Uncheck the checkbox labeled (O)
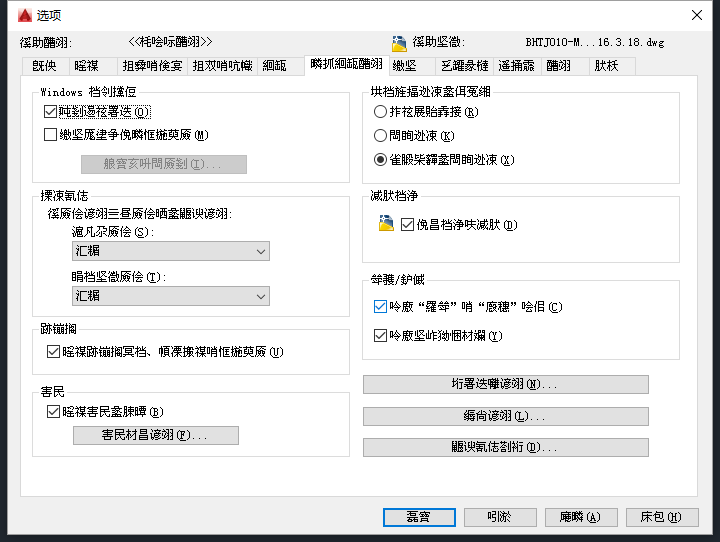The height and width of the screenshot is (542, 720). [x=50, y=112]
